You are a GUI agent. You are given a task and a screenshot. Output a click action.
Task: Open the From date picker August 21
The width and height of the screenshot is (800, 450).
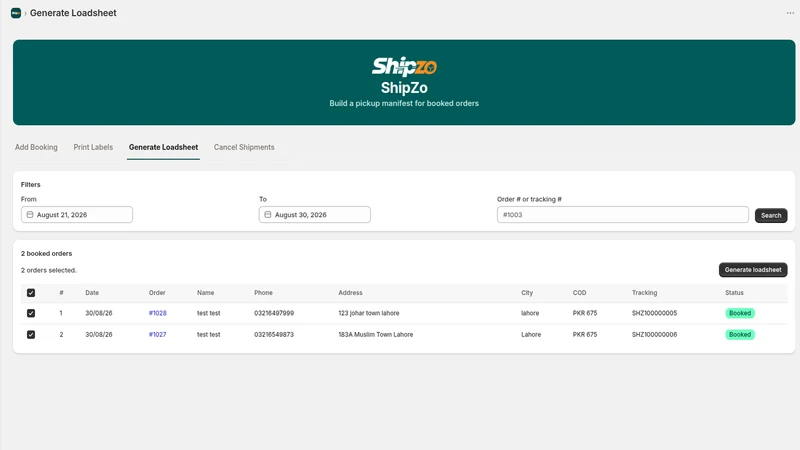(77, 215)
